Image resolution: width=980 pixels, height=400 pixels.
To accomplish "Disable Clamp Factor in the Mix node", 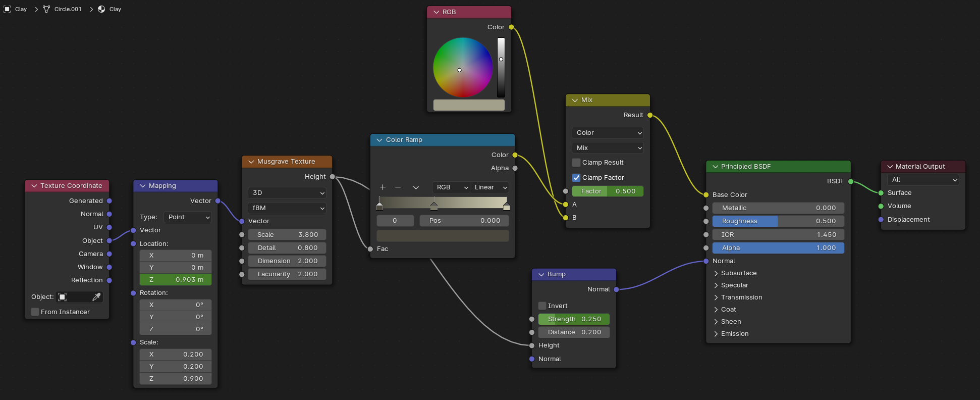I will point(576,178).
